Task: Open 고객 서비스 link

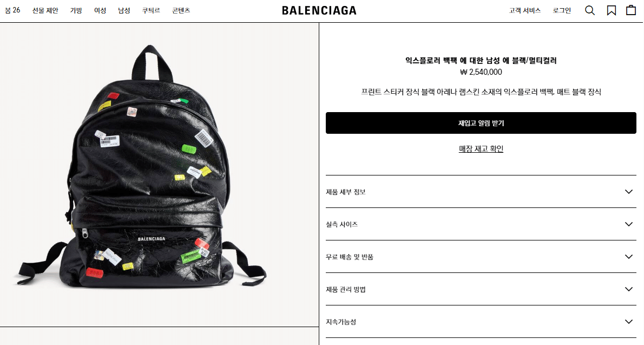Action: (x=525, y=10)
